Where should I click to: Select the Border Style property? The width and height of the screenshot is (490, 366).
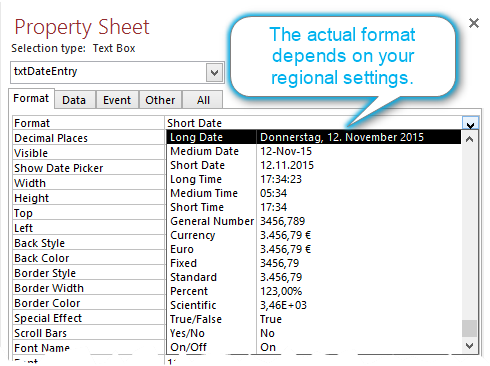(x=88, y=273)
